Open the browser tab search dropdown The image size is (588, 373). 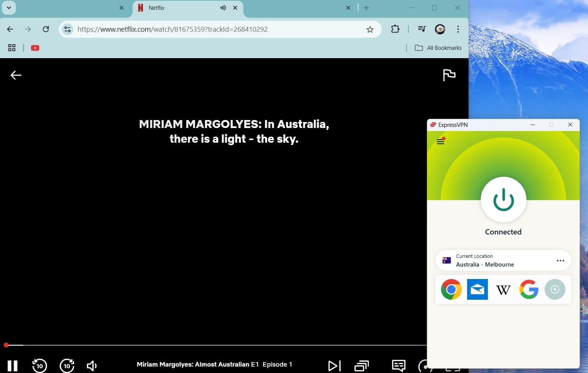pyautogui.click(x=9, y=8)
